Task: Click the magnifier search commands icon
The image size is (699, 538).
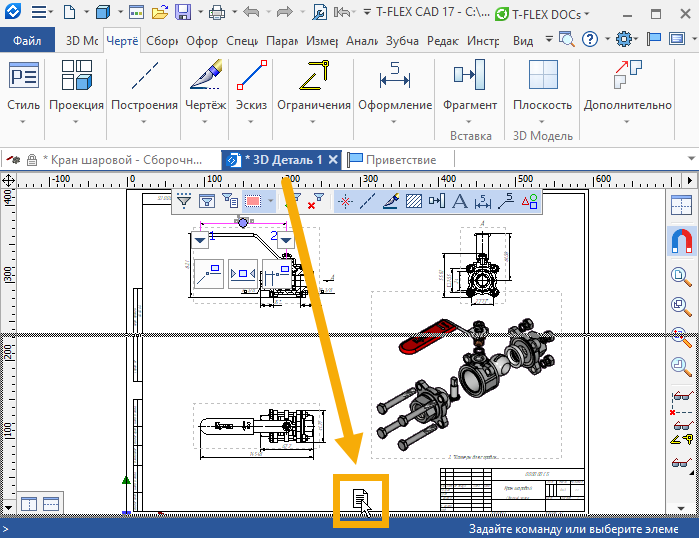Action: (x=567, y=39)
